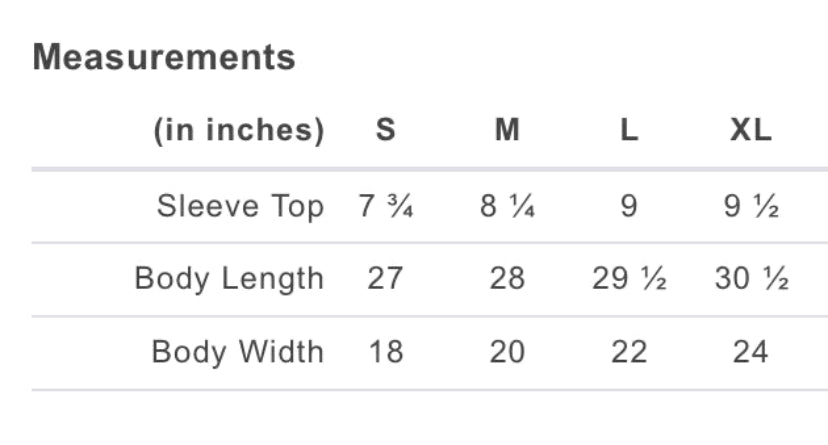The image size is (828, 445).
Task: Click Body Length value 27
Action: pyautogui.click(x=386, y=278)
